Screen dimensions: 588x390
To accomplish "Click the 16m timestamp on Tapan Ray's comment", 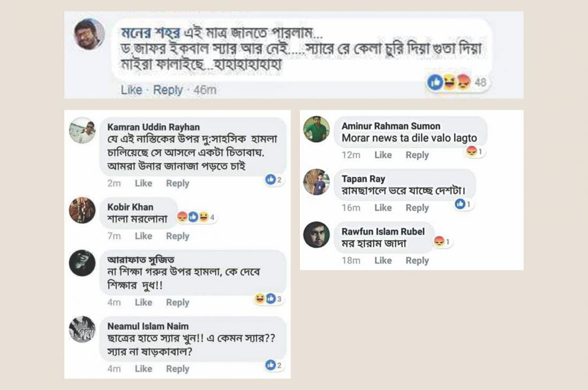I will pyautogui.click(x=351, y=208).
